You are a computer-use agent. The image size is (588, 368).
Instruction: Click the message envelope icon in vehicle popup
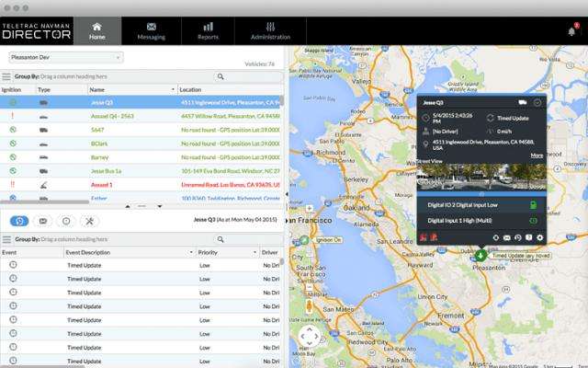(506, 237)
